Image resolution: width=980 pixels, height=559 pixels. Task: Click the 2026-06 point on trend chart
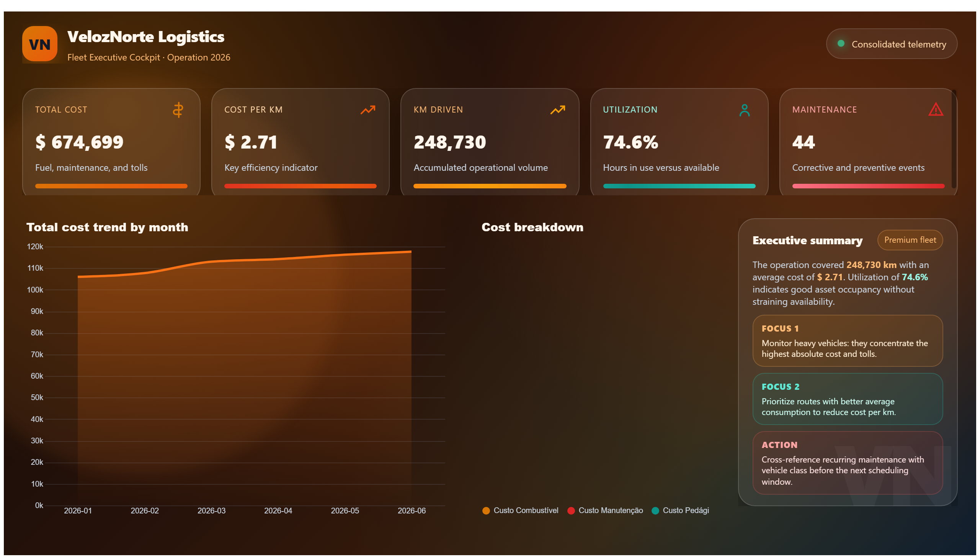pos(411,252)
